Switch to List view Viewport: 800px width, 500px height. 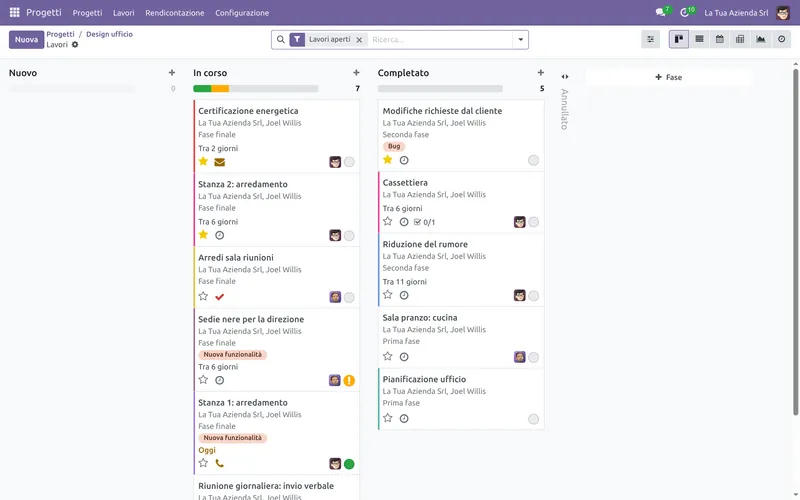pos(699,39)
